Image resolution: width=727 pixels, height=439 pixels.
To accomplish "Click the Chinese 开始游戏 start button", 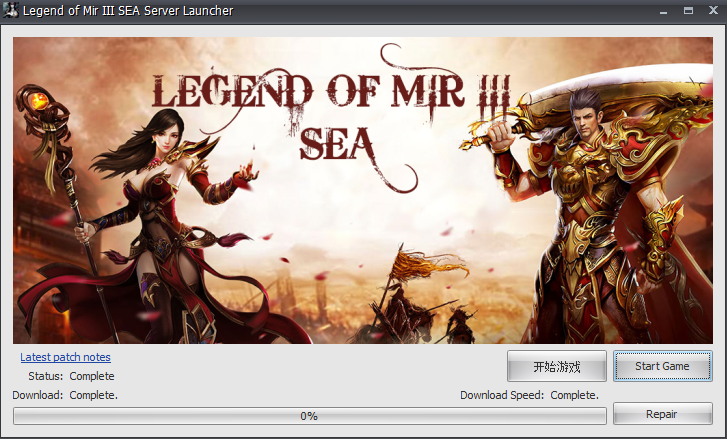I will pos(556,366).
